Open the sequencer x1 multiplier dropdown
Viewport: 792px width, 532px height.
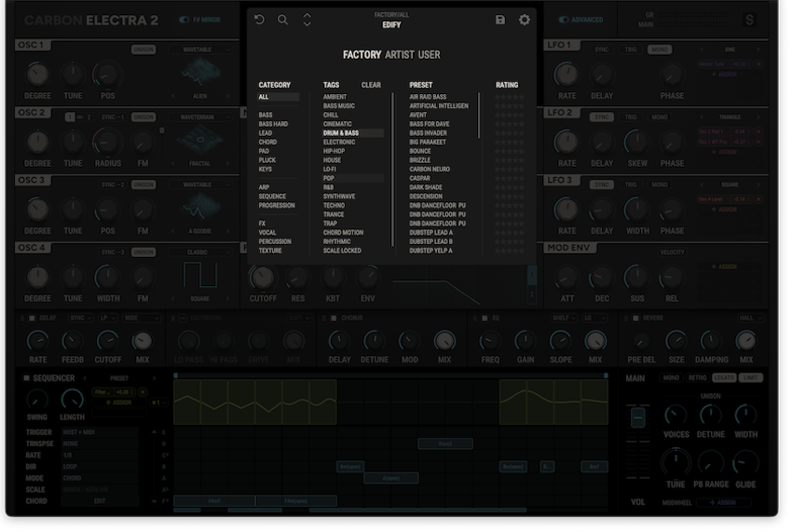[x=158, y=402]
